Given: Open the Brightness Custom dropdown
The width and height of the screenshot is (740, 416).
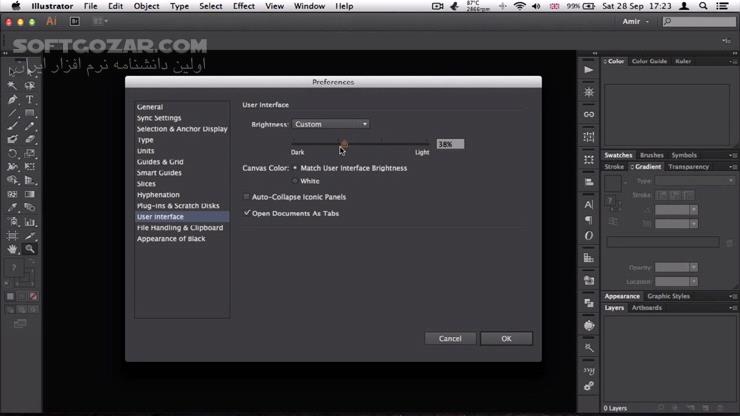Looking at the screenshot, I should (x=331, y=124).
